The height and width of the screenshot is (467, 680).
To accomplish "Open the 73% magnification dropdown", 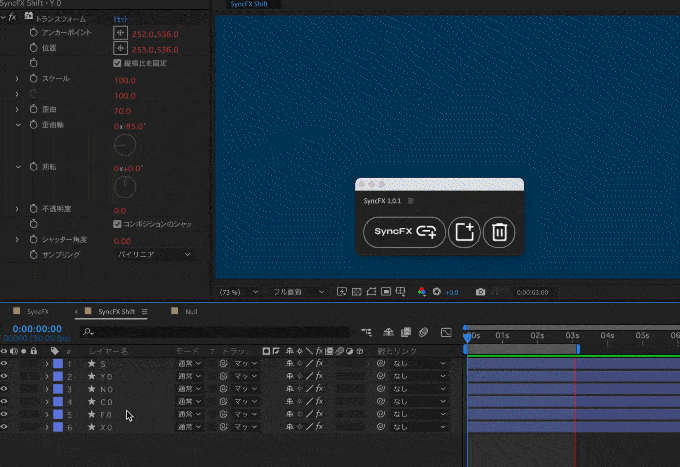I will click(239, 292).
